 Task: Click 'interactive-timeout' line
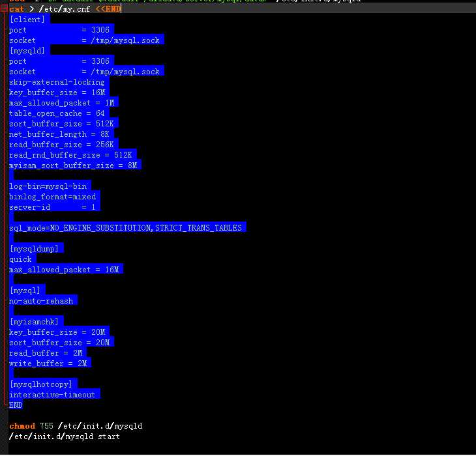[x=52, y=395]
